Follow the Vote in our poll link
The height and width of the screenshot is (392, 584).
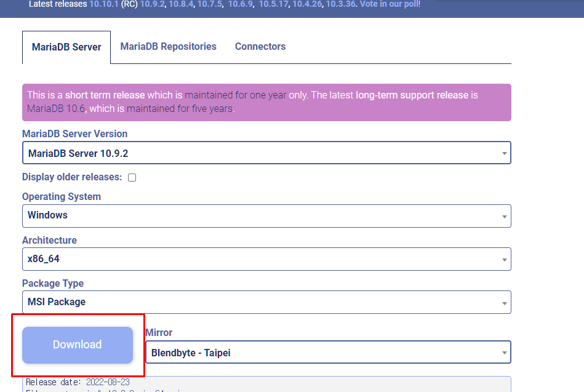pos(389,4)
